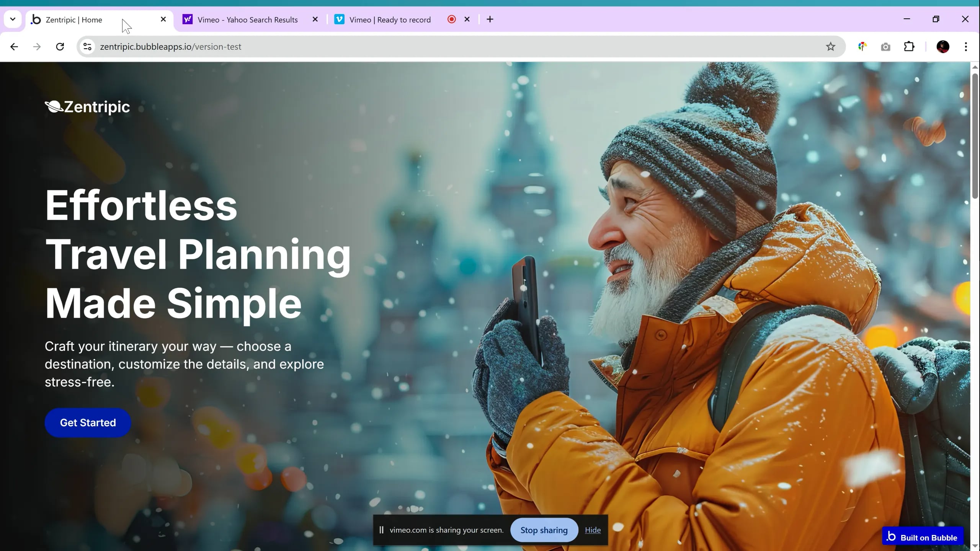
Task: Click the Yahoo favicon on second tab
Action: [x=188, y=19]
